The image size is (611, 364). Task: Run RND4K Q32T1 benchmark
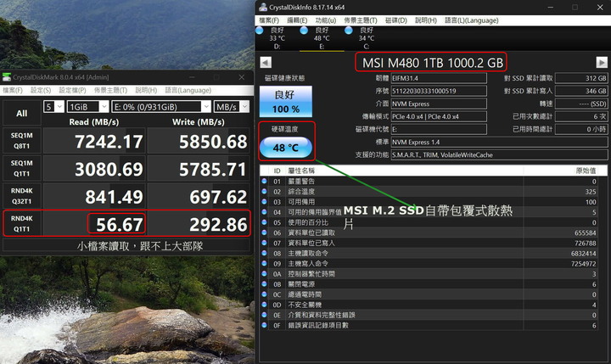pyautogui.click(x=21, y=196)
